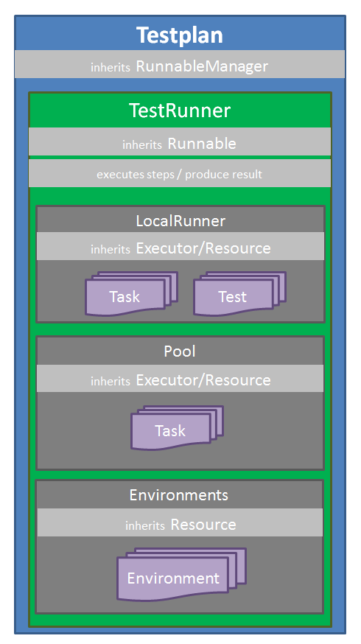The width and height of the screenshot is (361, 644).
Task: Click the Environment stack shape
Action: tap(181, 575)
